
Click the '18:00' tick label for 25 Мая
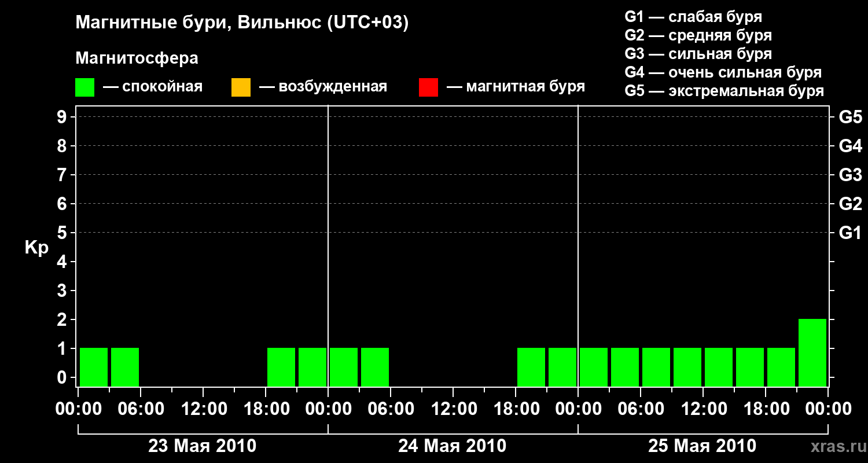[x=766, y=409]
